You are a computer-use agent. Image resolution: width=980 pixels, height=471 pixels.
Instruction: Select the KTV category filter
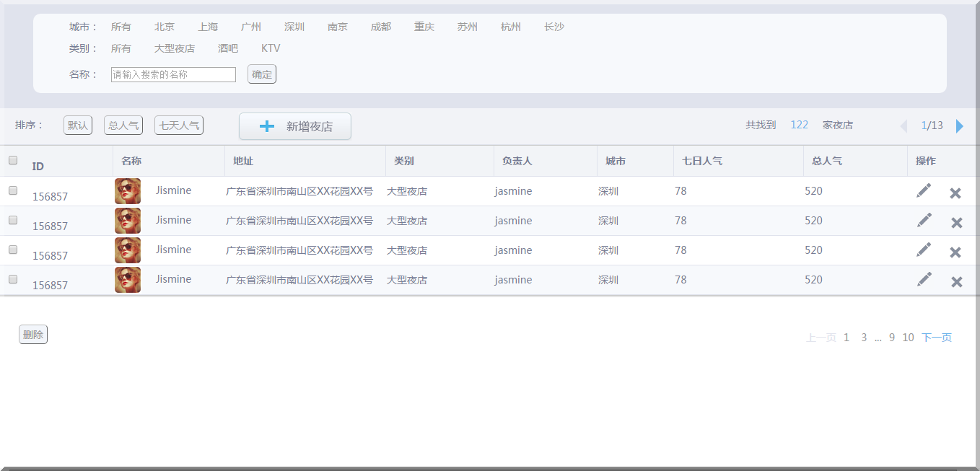pyautogui.click(x=271, y=48)
